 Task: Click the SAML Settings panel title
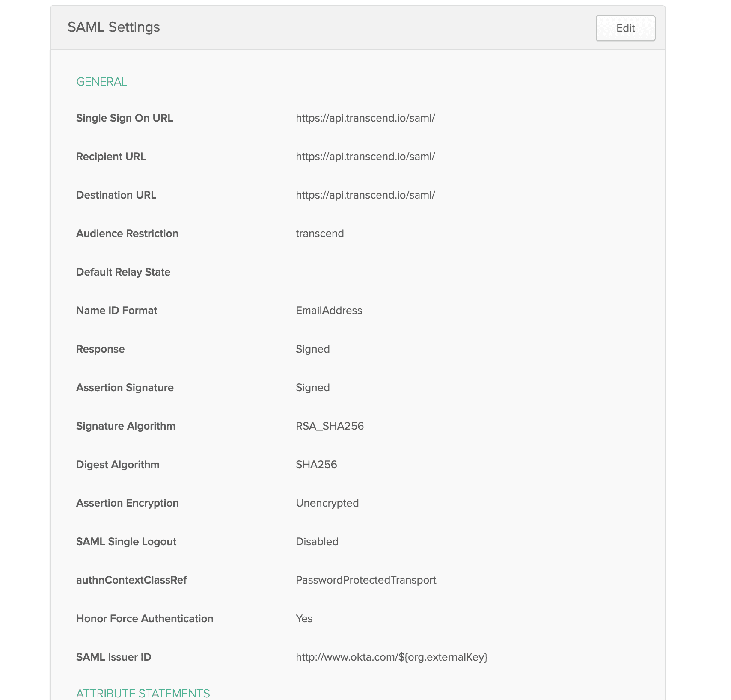(x=113, y=27)
